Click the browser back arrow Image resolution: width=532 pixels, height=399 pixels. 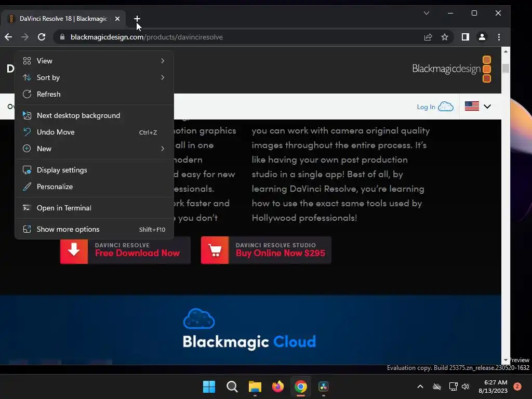pos(8,37)
